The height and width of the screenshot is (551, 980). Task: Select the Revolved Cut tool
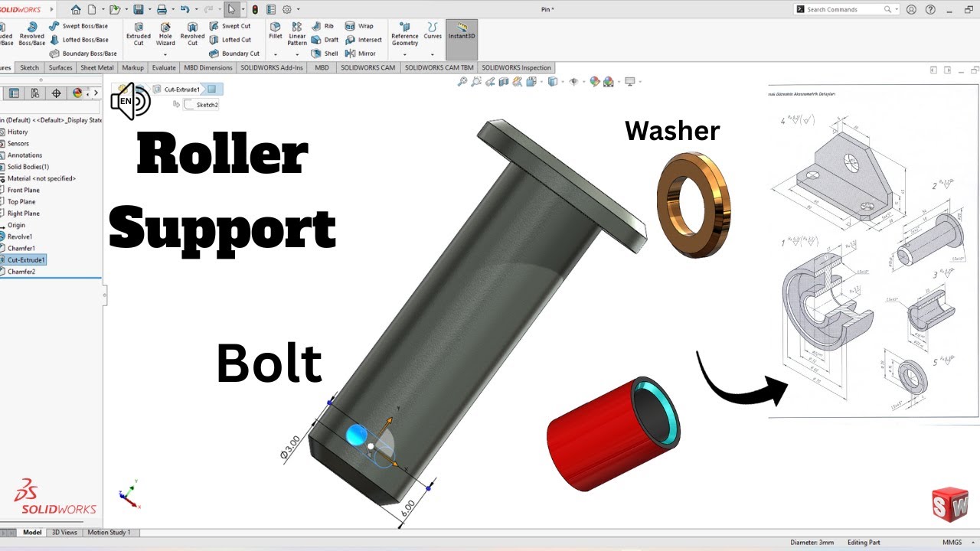pos(192,32)
